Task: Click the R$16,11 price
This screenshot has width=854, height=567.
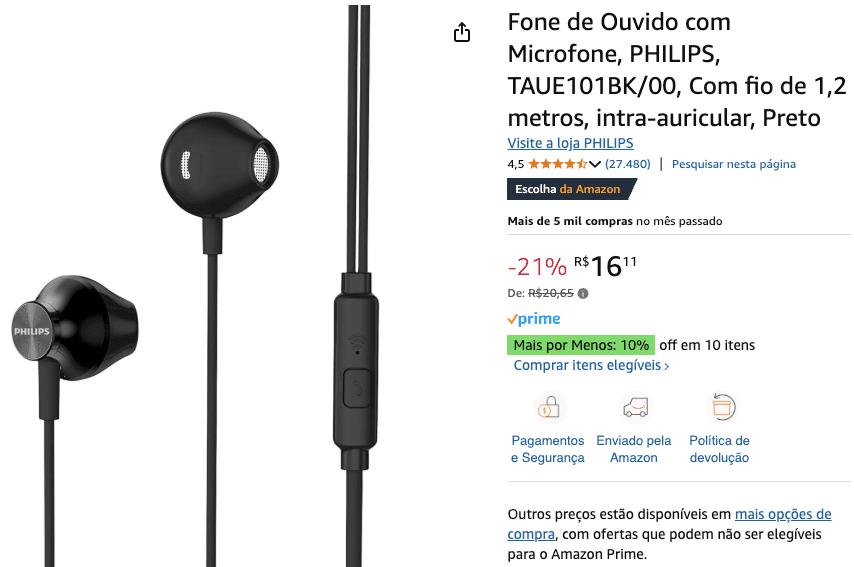Action: (605, 266)
